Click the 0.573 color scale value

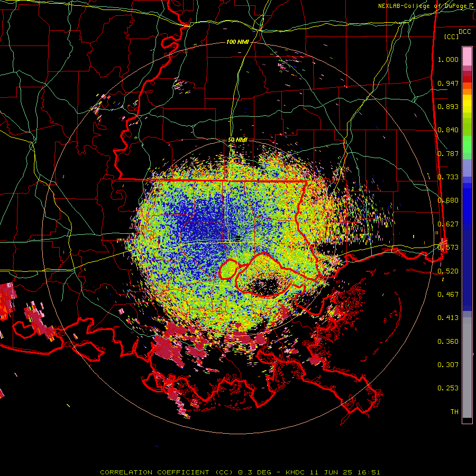click(448, 248)
